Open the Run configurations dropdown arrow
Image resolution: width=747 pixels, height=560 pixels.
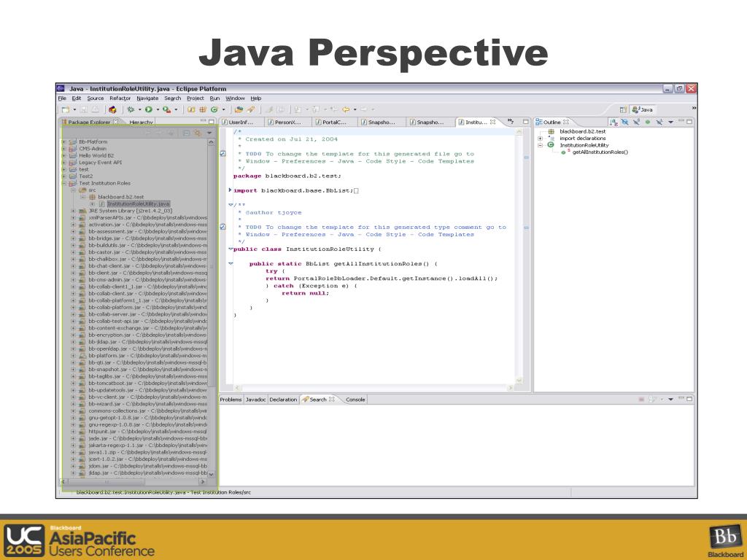tap(158, 109)
